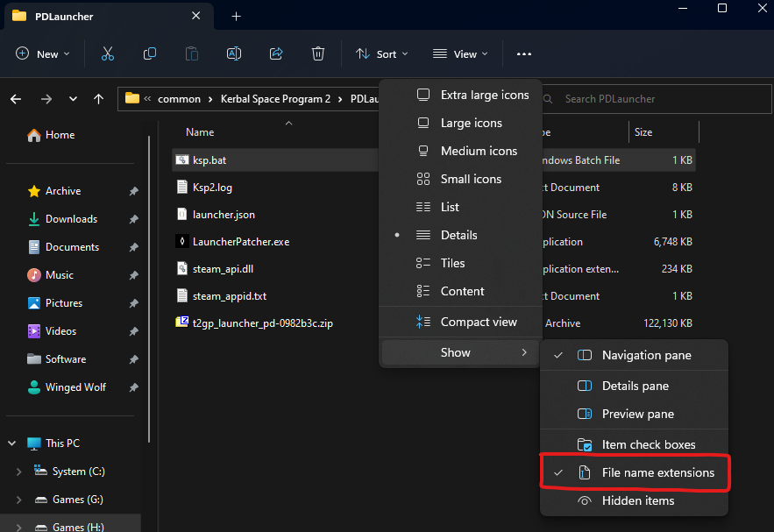Choose Extra large icons view
The width and height of the screenshot is (774, 532).
484,95
